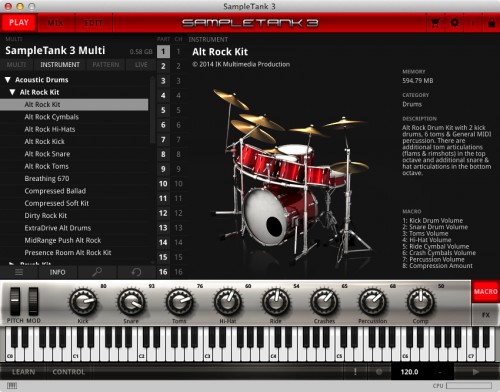Select Alt Rock Kick instrument
This screenshot has height=392, width=500.
click(74, 141)
